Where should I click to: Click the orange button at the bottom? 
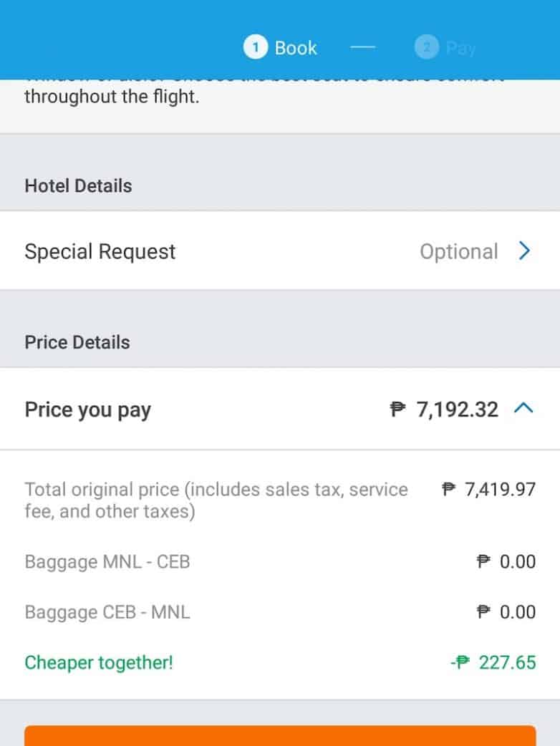pos(280,736)
